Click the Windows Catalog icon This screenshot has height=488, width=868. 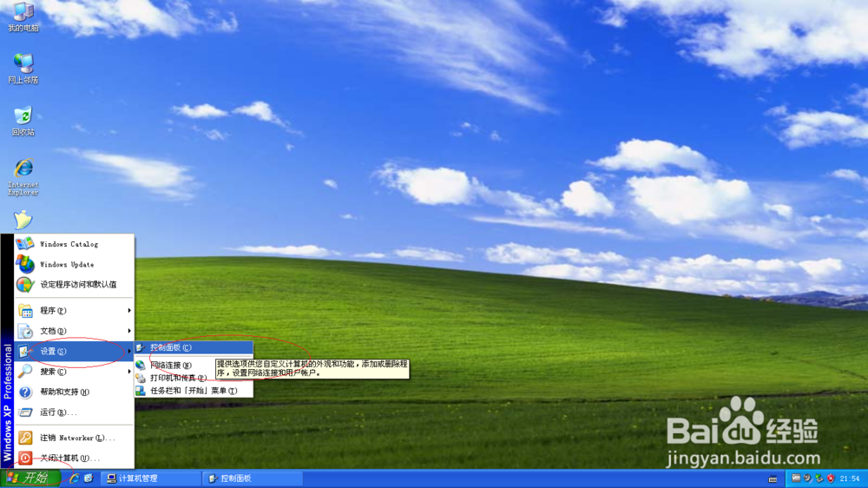[x=25, y=244]
